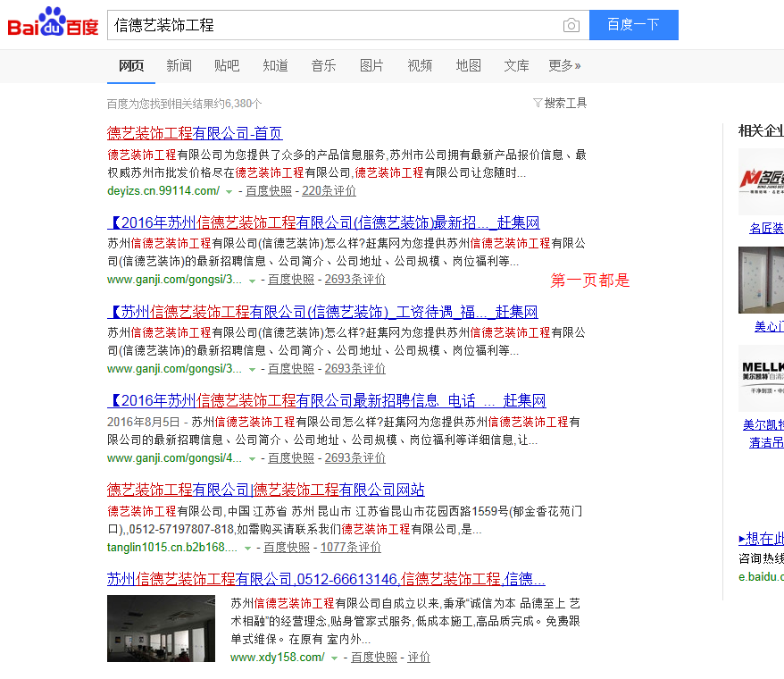
Task: Open 名匠装 related company link
Action: [766, 228]
